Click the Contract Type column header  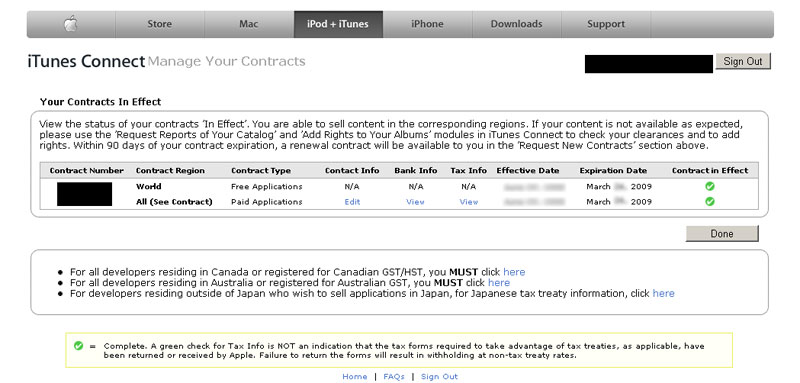(261, 171)
